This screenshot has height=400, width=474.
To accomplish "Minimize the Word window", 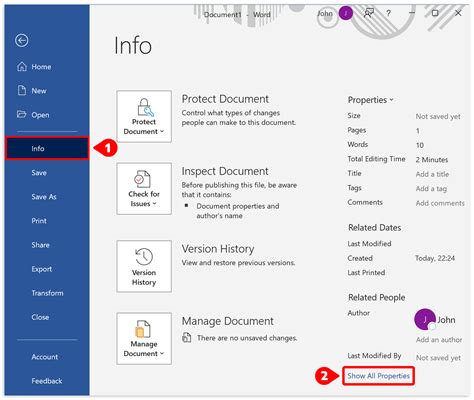I will pos(412,13).
